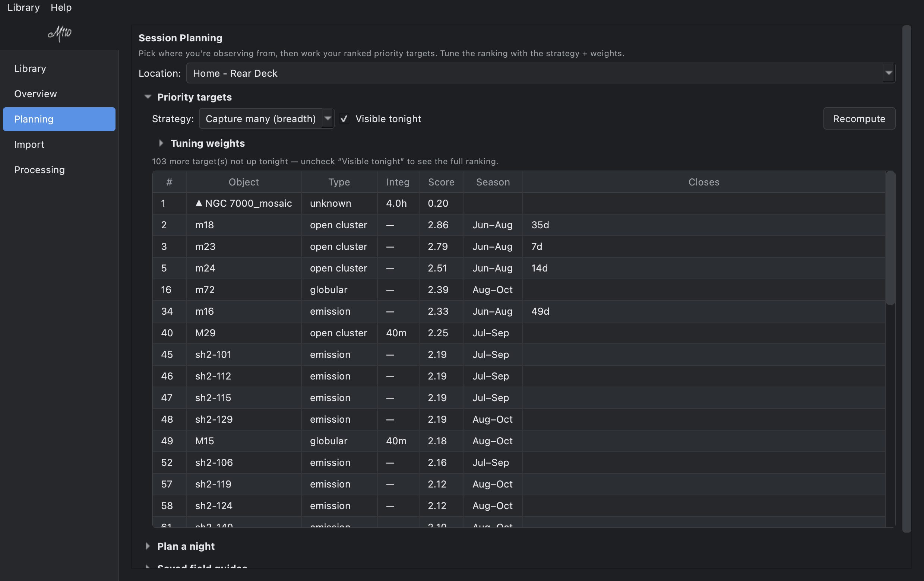This screenshot has width=924, height=581.
Task: Open the Location dropdown
Action: pos(541,73)
